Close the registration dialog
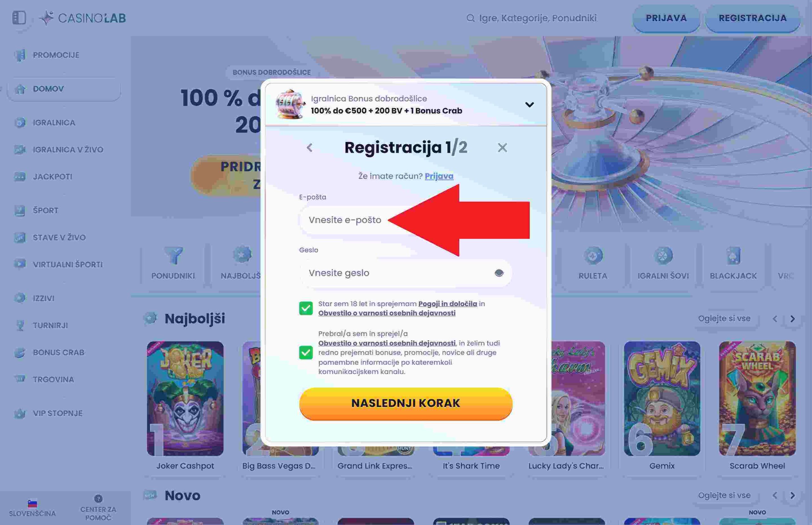Viewport: 812px width, 525px height. [502, 148]
